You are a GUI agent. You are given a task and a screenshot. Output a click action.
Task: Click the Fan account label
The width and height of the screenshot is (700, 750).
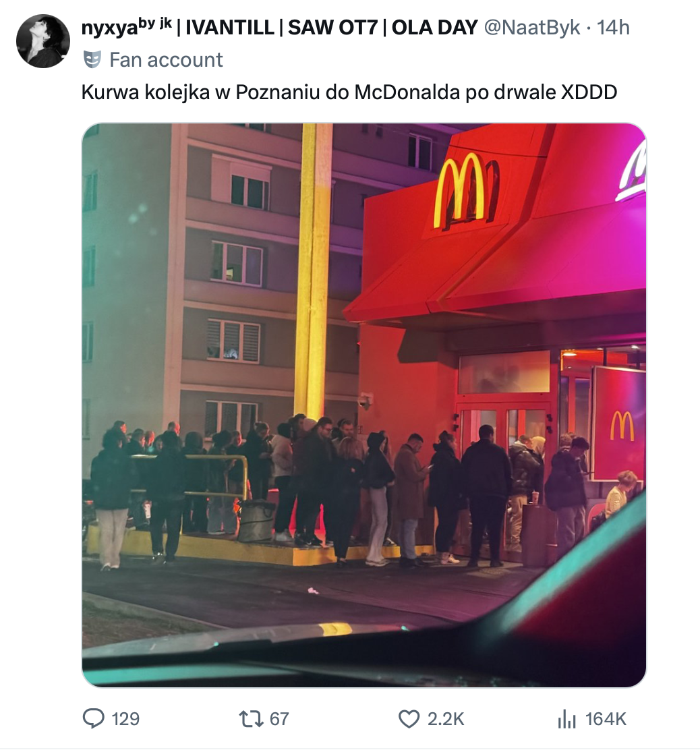(x=166, y=60)
